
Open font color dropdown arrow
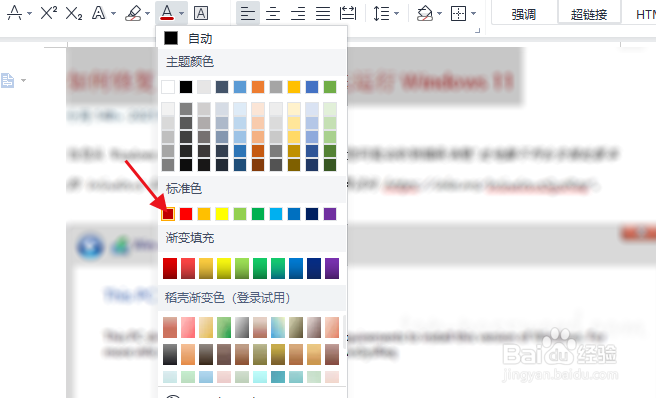[182, 14]
